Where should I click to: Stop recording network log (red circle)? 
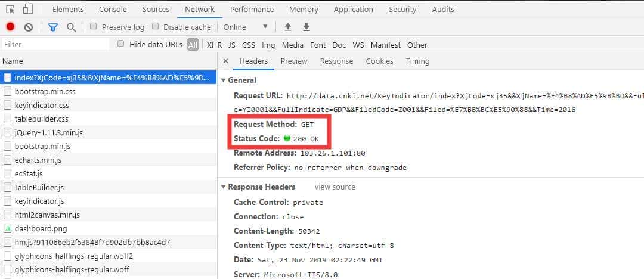point(10,27)
